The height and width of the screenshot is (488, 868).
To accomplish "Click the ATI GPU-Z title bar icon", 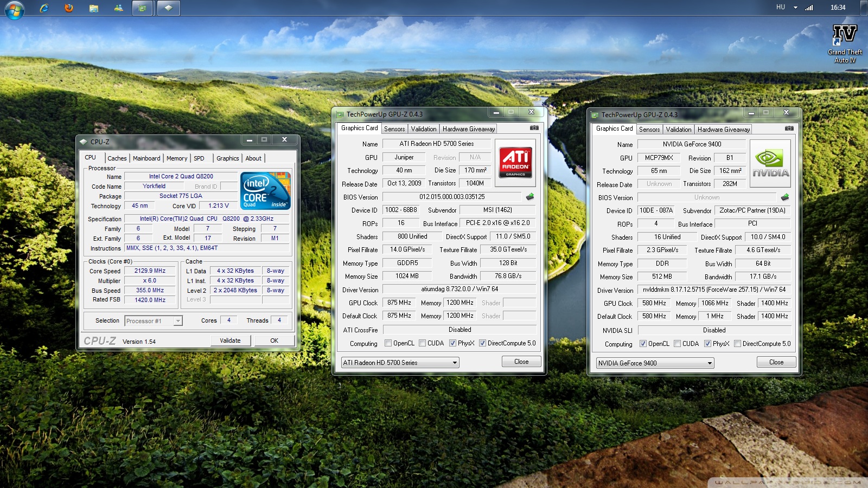I will click(x=340, y=114).
